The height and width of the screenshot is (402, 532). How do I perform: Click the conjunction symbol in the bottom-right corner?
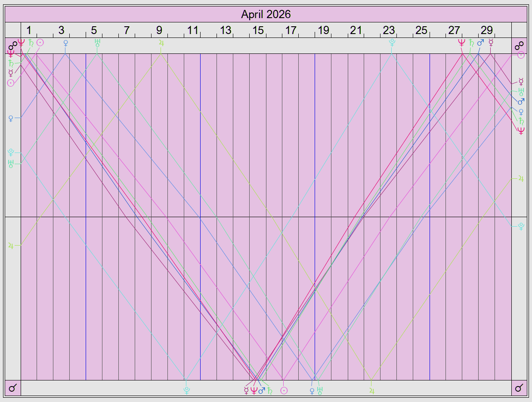(x=520, y=388)
